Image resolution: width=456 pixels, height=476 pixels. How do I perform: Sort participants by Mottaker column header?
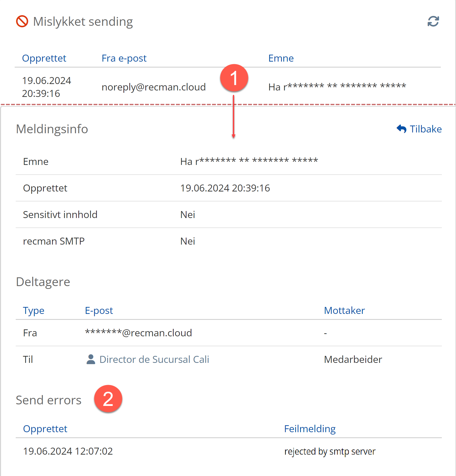click(x=344, y=311)
